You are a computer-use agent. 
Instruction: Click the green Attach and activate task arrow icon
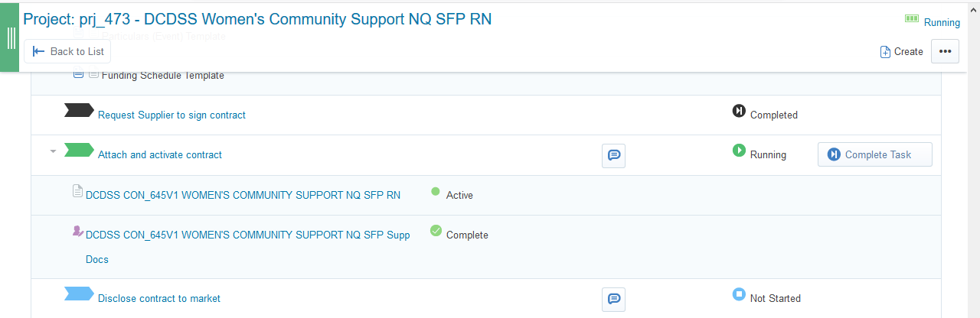(79, 151)
